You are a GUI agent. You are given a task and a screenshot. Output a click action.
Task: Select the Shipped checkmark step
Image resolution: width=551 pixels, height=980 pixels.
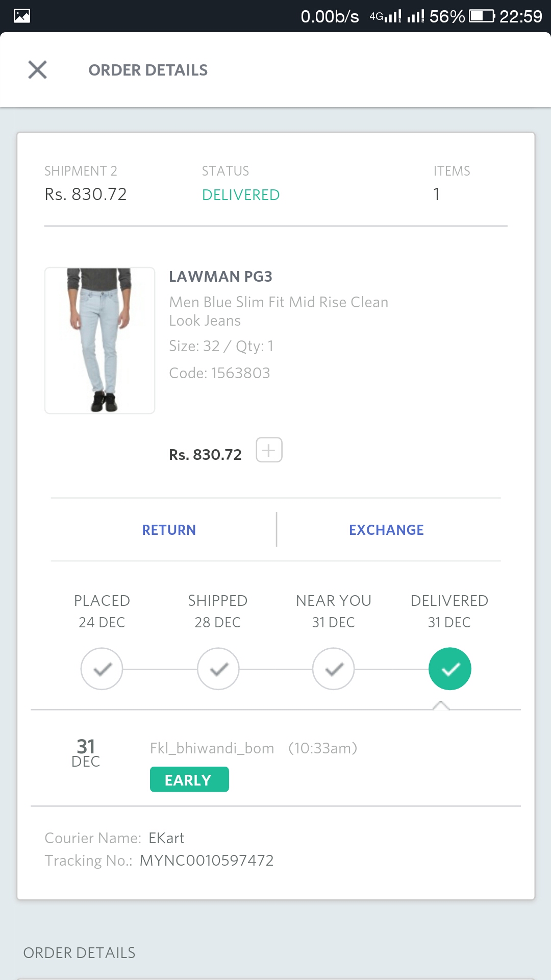[218, 669]
